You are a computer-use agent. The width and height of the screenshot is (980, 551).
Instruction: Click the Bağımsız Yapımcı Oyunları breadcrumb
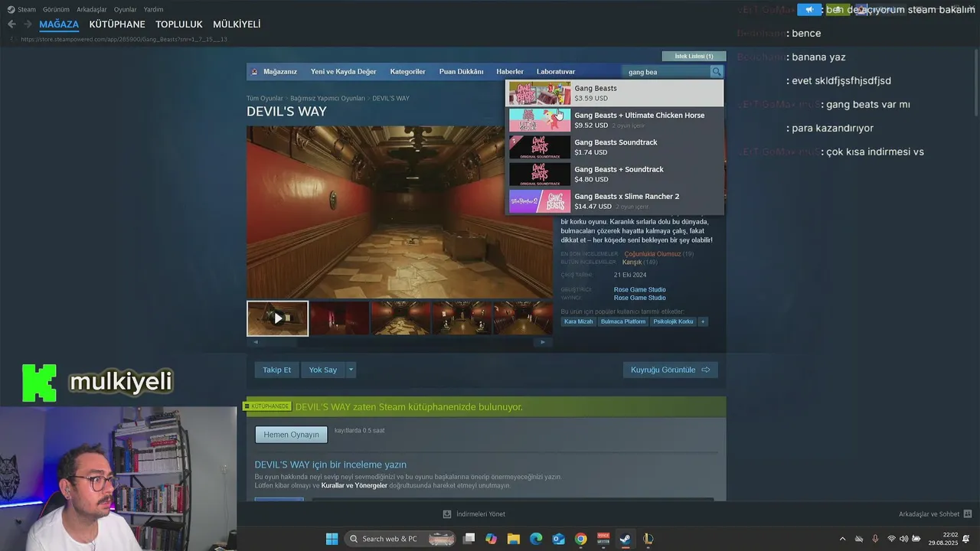click(x=328, y=99)
